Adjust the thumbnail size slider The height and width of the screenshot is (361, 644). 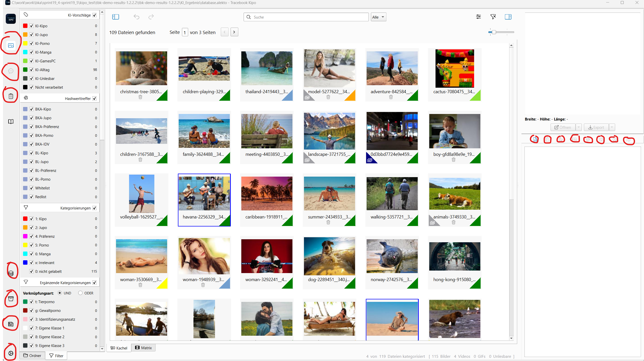coord(494,32)
